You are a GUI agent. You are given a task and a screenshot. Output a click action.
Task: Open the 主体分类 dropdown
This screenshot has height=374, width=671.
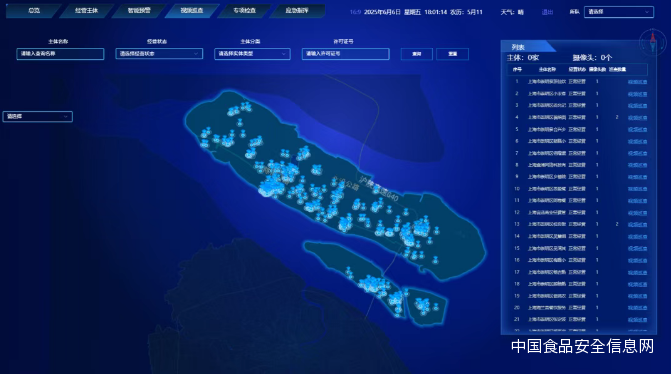point(252,54)
